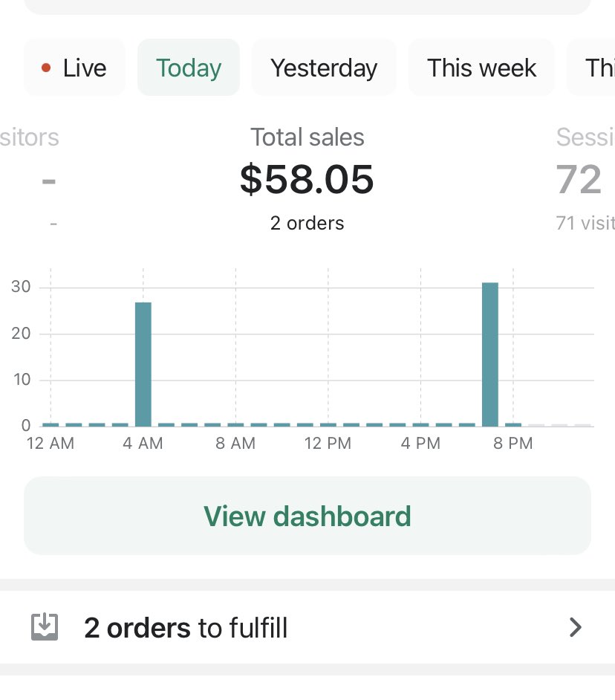The image size is (615, 700).
Task: Open the This week tab
Action: pyautogui.click(x=481, y=68)
